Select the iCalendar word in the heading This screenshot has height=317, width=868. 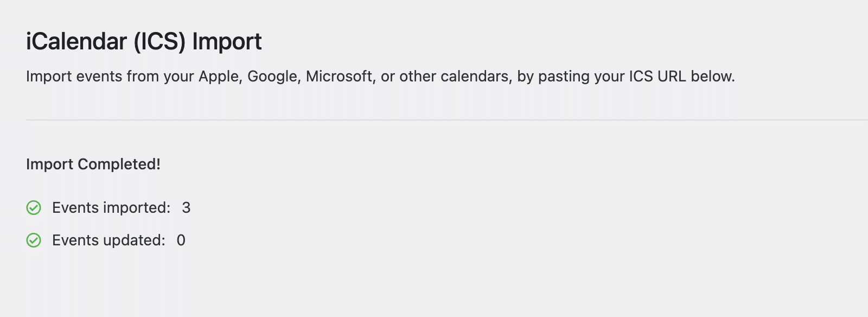coord(76,41)
